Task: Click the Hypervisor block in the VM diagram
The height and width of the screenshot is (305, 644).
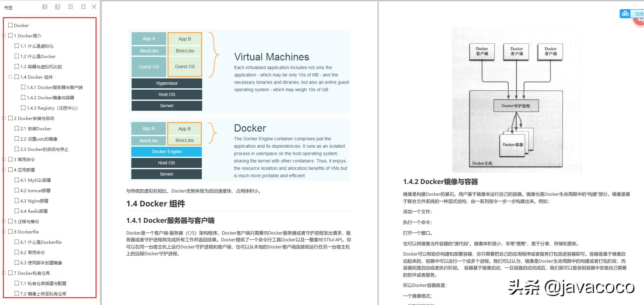Action: tap(167, 83)
